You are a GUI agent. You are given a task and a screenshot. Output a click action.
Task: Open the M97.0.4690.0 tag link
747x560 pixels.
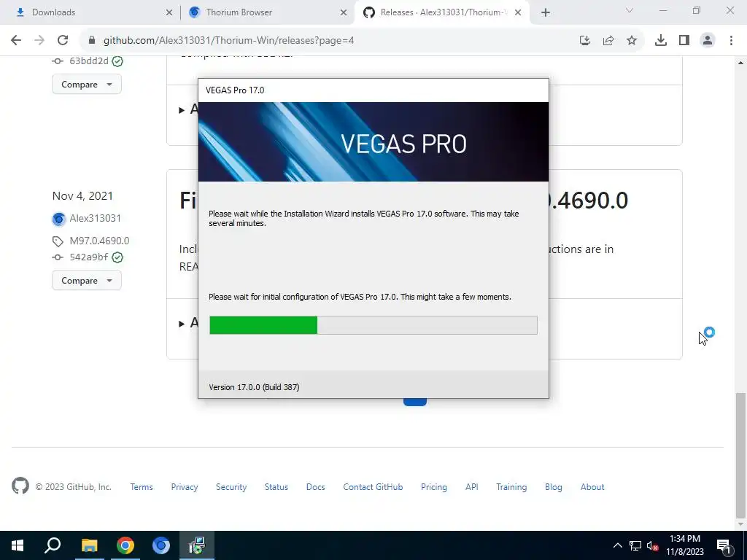(99, 241)
